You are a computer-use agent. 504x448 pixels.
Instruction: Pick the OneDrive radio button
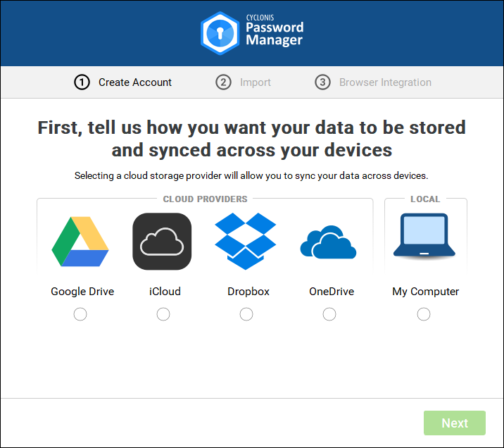pyautogui.click(x=329, y=314)
